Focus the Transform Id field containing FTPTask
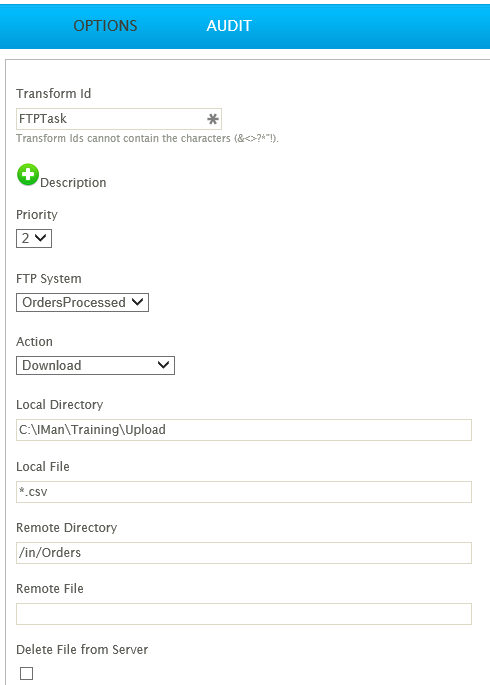This screenshot has height=685, width=490. (x=119, y=119)
